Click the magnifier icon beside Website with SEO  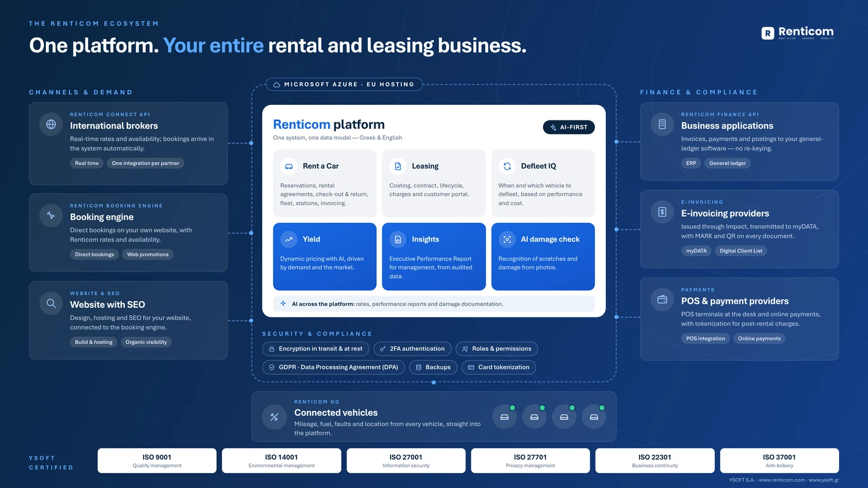(51, 303)
